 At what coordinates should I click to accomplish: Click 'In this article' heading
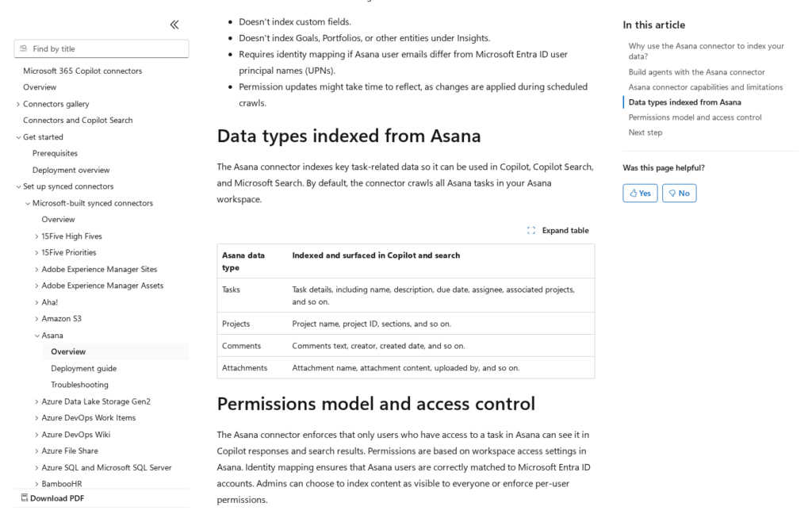(653, 25)
